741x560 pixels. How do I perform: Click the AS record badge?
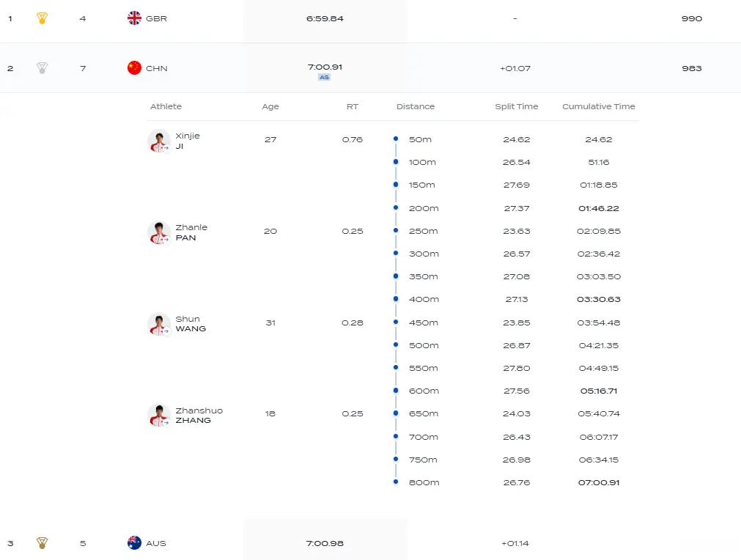(x=324, y=77)
